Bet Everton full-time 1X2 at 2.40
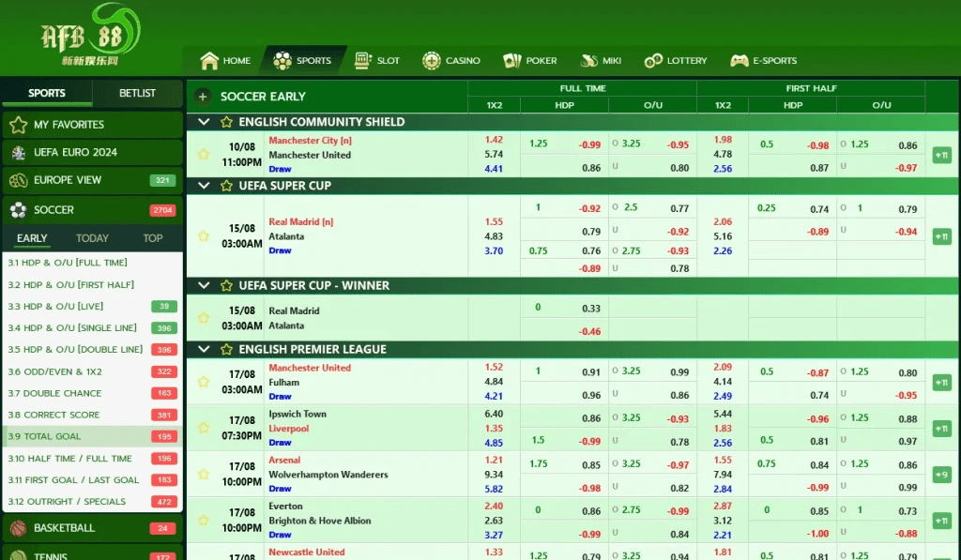The height and width of the screenshot is (560, 961). [494, 507]
